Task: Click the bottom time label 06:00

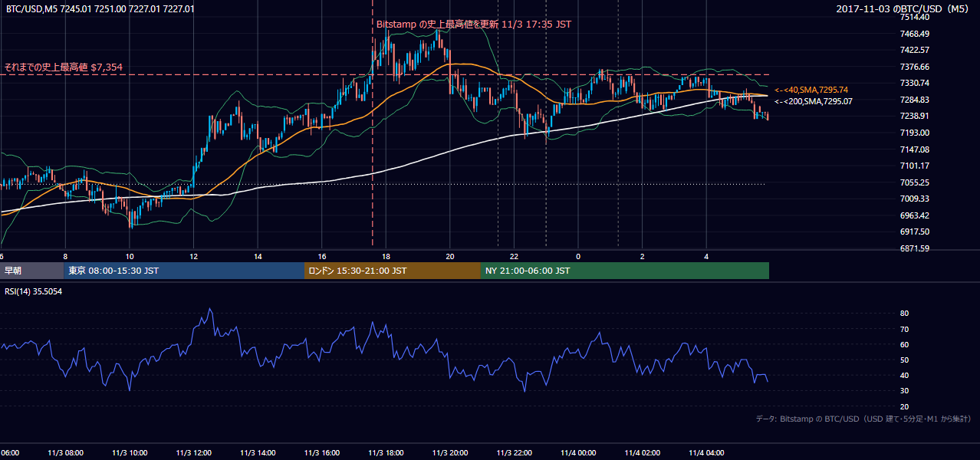Action: click(9, 453)
